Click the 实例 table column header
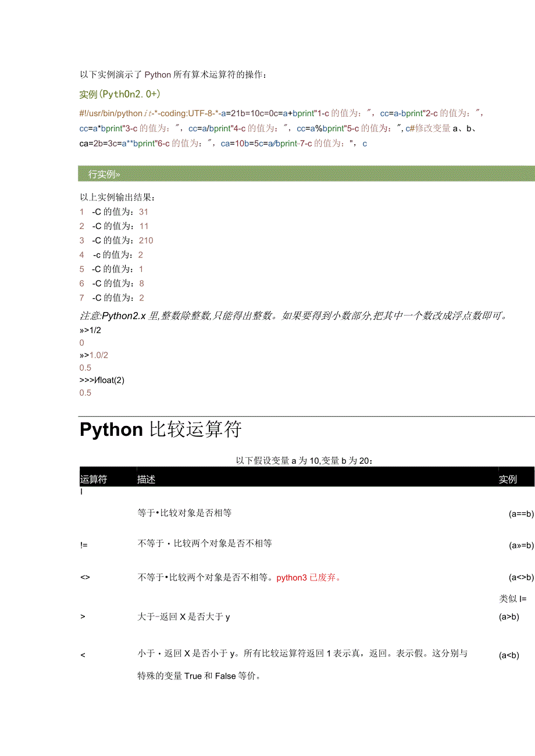The height and width of the screenshot is (756, 535). 507,479
